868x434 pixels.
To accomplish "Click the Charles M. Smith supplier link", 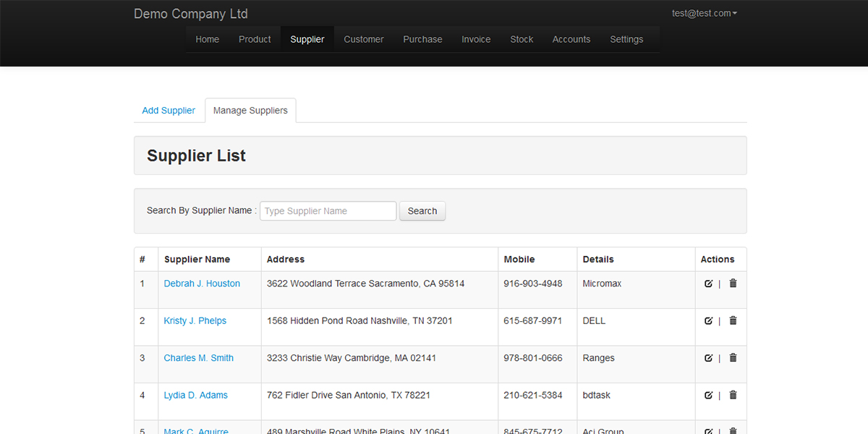I will pos(198,357).
